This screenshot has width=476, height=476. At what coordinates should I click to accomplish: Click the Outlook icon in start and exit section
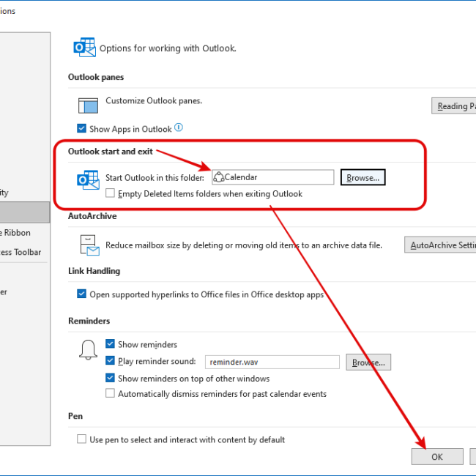(88, 179)
